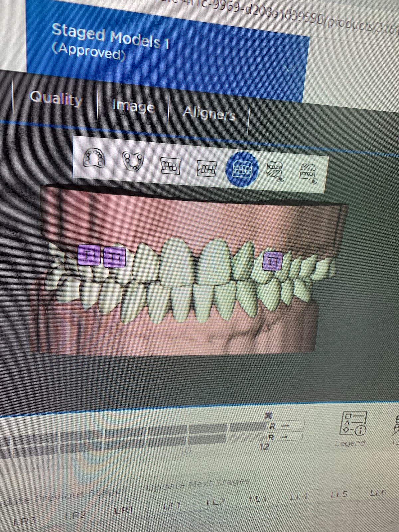Select the LL6 column header

[378, 492]
